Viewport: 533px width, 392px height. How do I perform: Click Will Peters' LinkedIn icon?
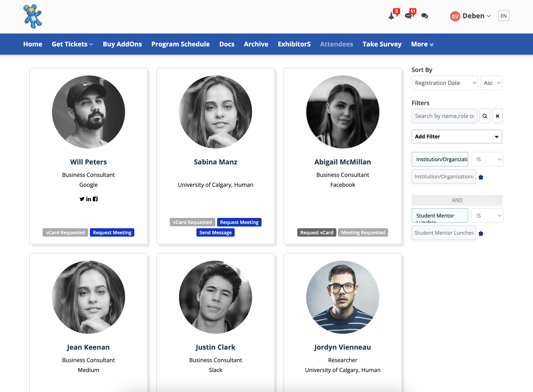(x=89, y=199)
